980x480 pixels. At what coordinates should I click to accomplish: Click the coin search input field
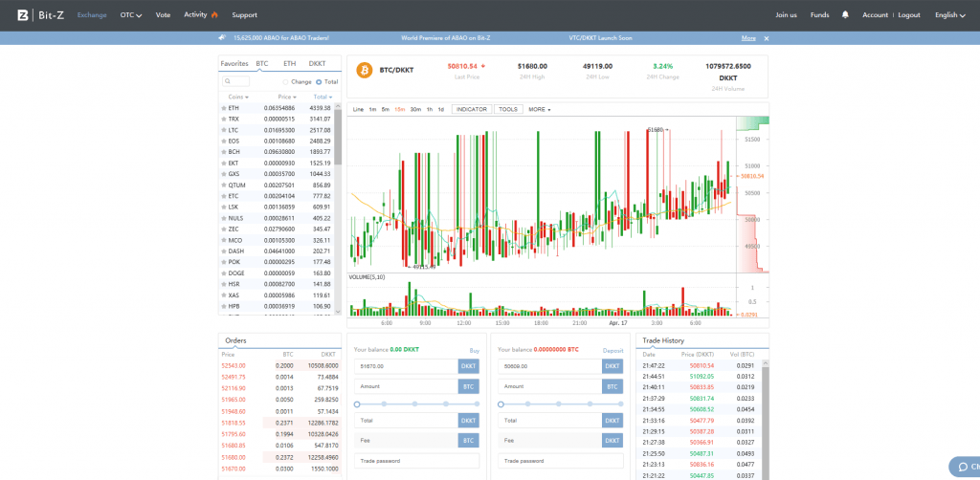tap(236, 82)
